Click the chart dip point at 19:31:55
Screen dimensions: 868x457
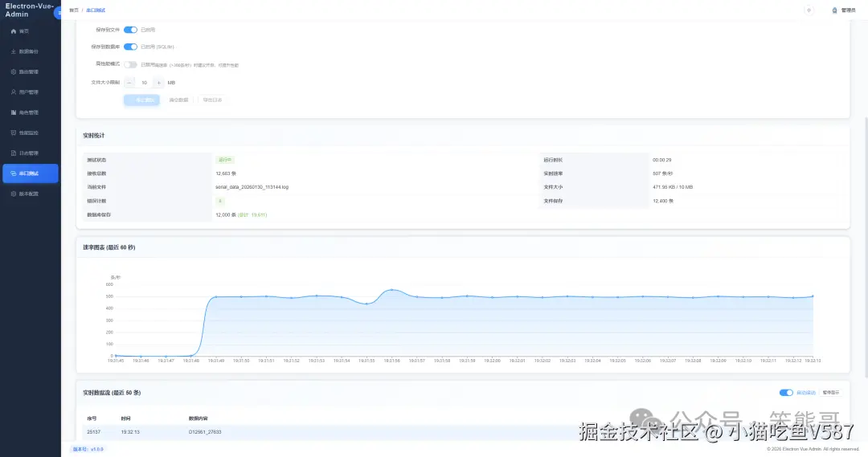tap(366, 304)
